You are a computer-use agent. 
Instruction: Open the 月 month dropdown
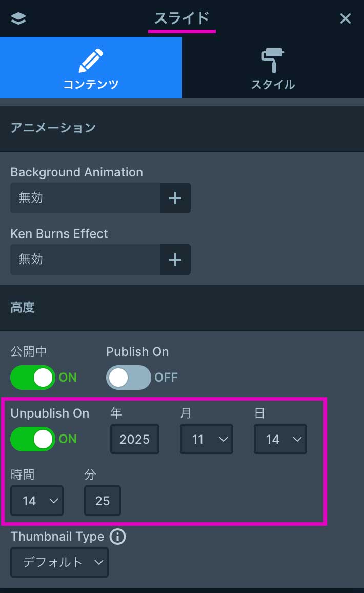207,439
